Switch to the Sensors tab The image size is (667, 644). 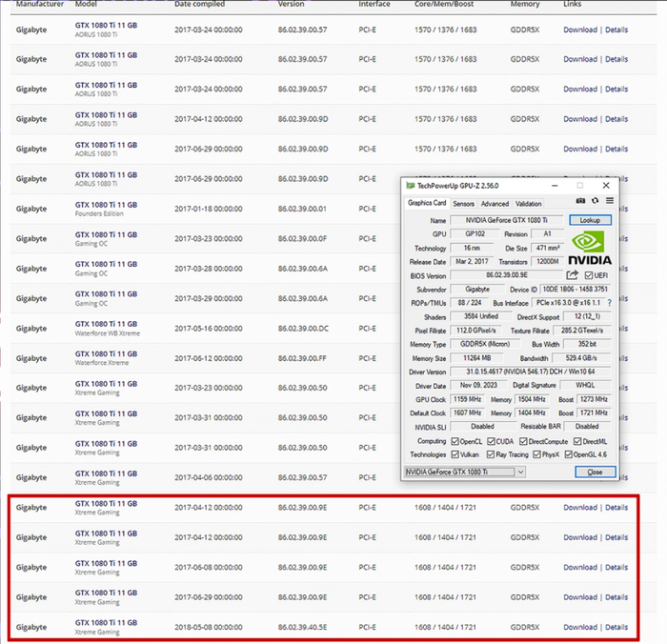(x=463, y=204)
